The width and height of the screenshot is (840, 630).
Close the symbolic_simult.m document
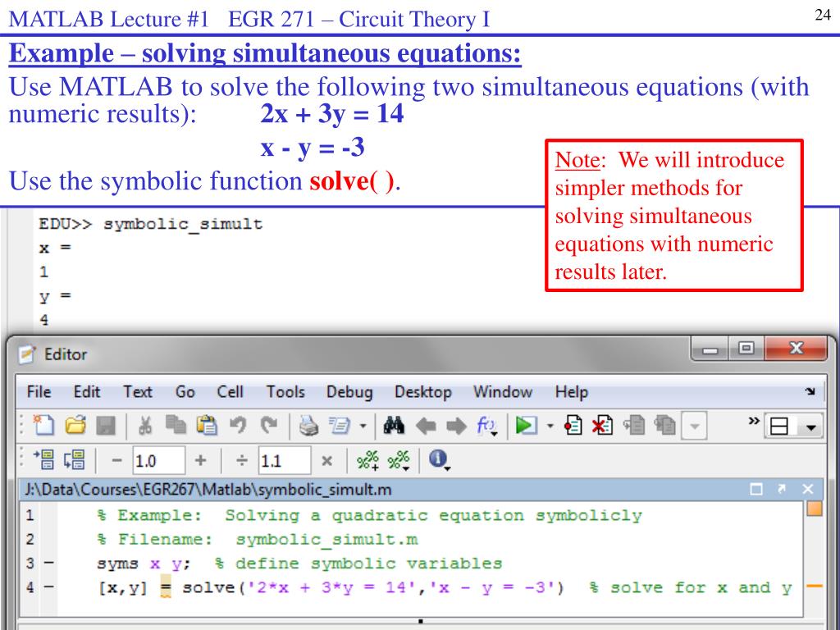807,489
